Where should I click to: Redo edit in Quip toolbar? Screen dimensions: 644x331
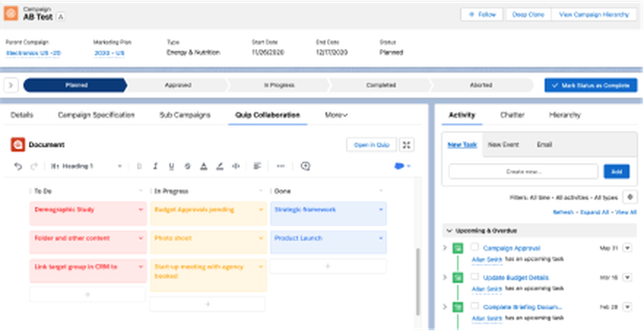[34, 166]
